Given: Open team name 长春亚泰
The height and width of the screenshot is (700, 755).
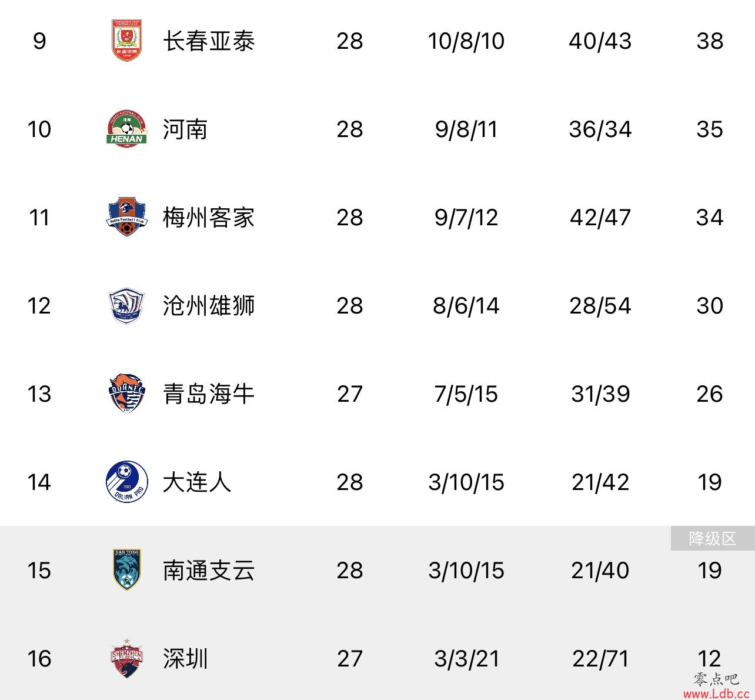Looking at the screenshot, I should 209,41.
